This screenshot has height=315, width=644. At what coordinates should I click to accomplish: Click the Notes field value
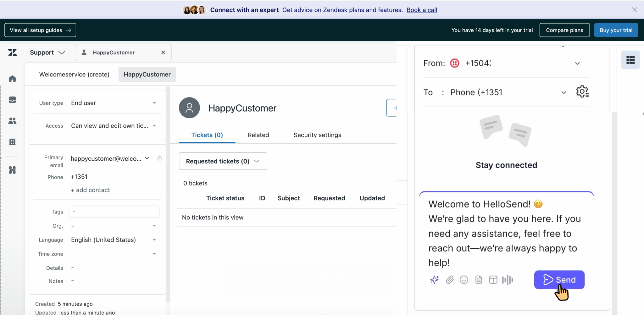coord(73,281)
